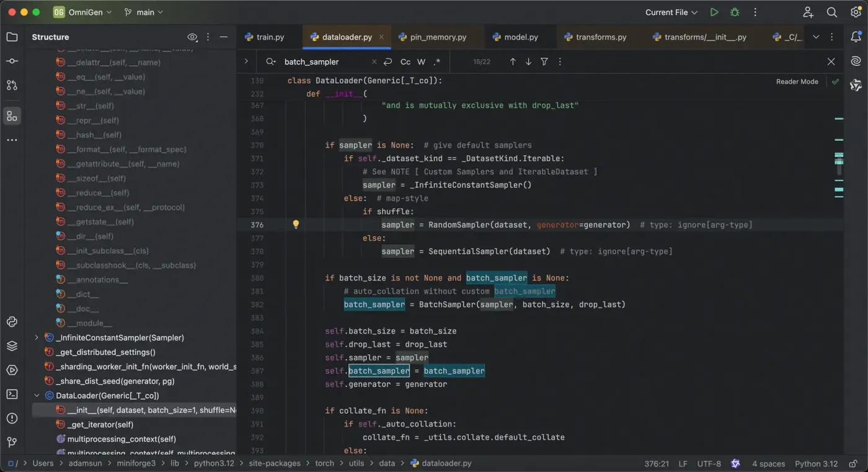Select the Structure tool window icon
Image resolution: width=868 pixels, height=472 pixels.
pyautogui.click(x=12, y=116)
